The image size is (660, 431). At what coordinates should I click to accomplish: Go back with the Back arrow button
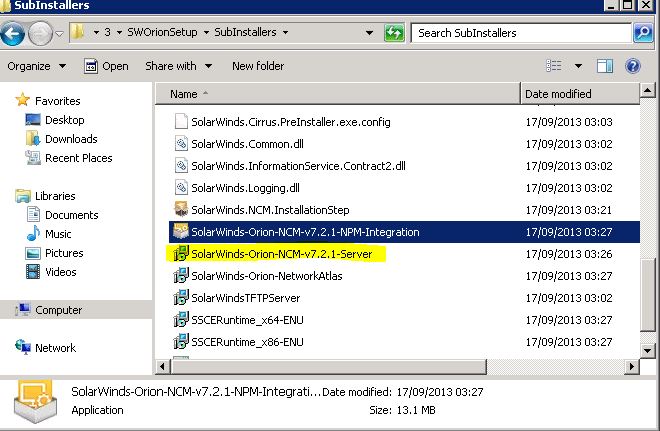point(13,33)
